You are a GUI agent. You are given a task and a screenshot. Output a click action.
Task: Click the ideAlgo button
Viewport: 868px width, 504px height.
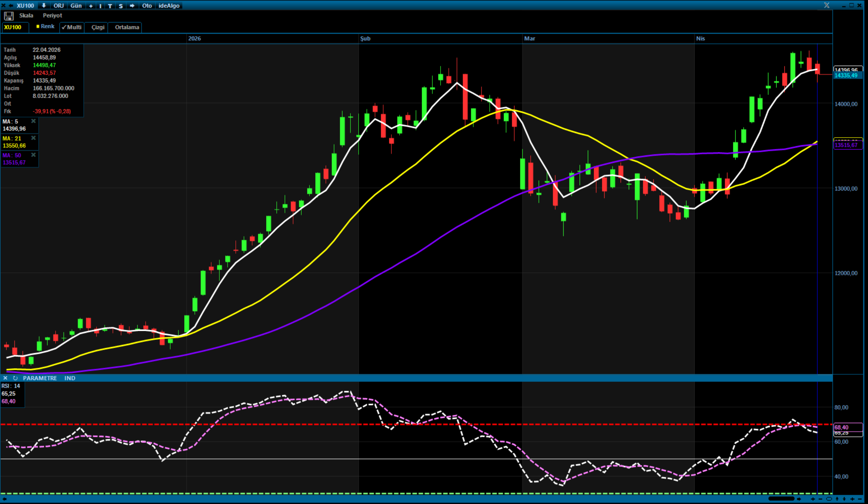(169, 5)
